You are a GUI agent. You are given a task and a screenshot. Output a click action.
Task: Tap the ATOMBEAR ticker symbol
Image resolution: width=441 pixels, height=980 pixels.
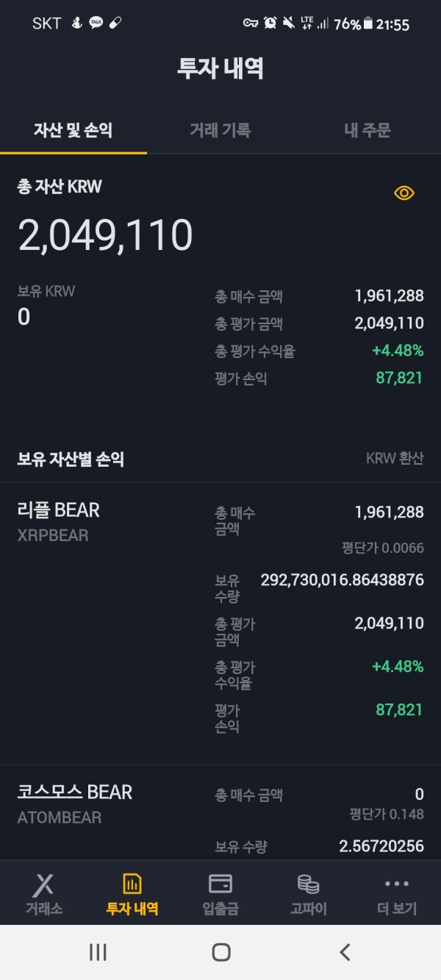click(x=60, y=818)
